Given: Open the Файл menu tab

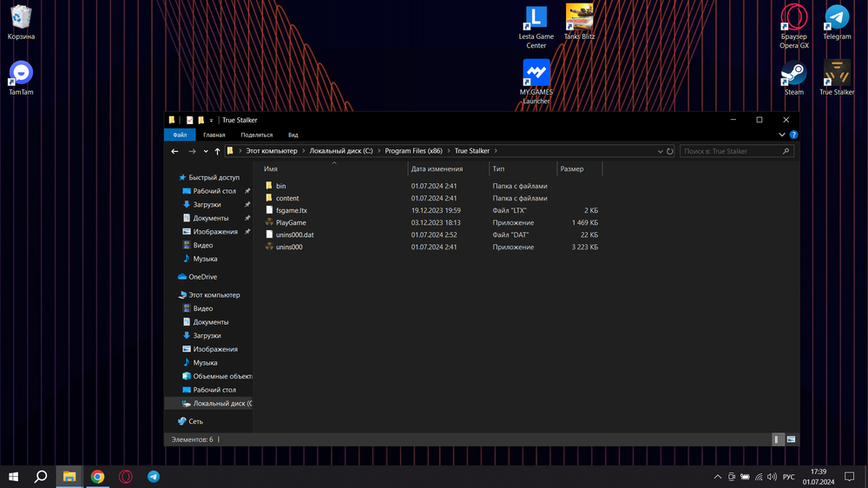Looking at the screenshot, I should pos(180,135).
